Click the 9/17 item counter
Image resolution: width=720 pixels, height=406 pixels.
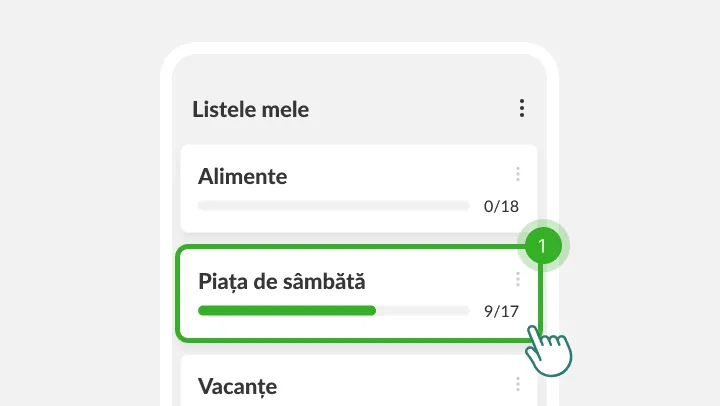point(501,311)
